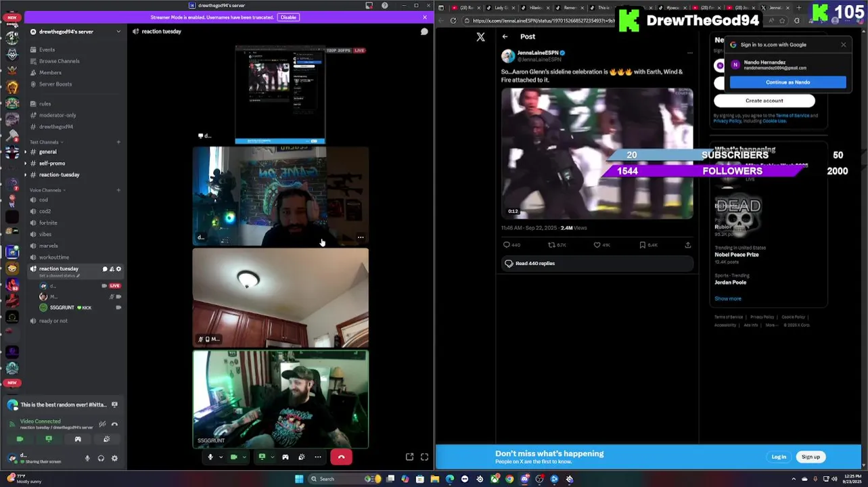Open the moderator-only channel
This screenshot has height=487, width=868.
58,115
